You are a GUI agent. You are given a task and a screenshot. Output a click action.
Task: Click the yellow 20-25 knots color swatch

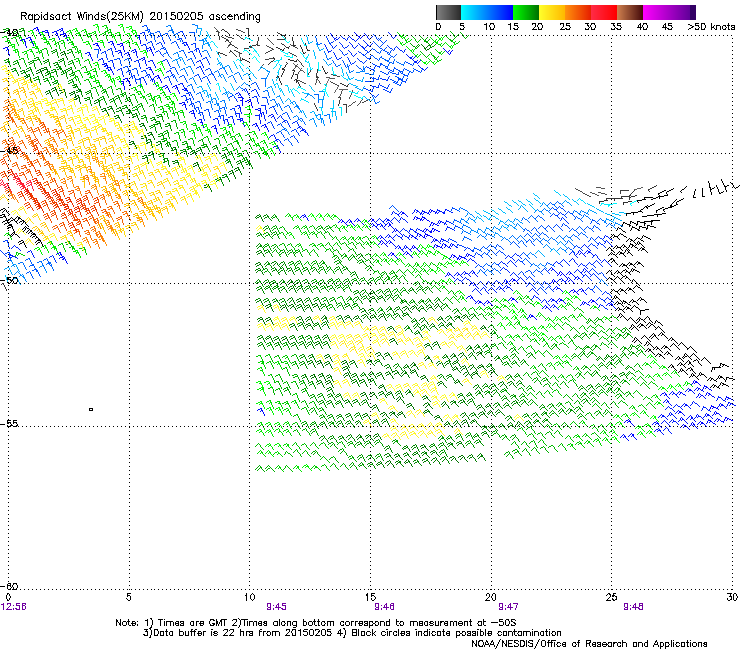click(552, 12)
